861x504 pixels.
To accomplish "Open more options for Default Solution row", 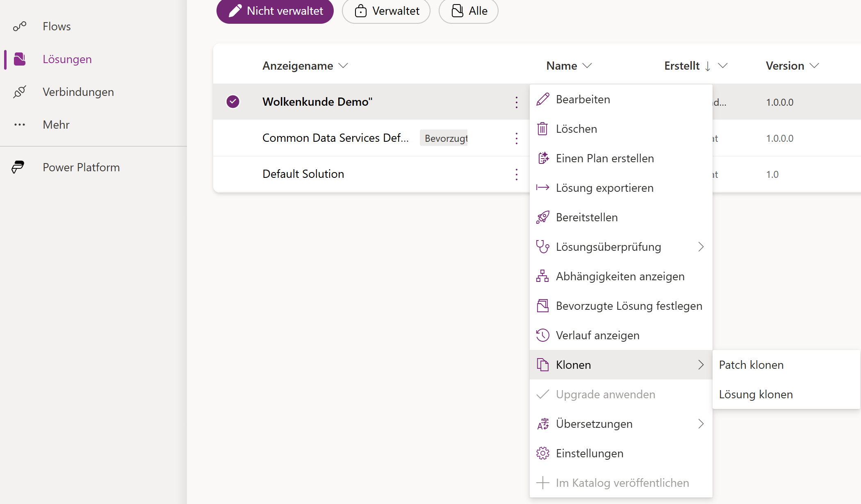I will coord(517,174).
